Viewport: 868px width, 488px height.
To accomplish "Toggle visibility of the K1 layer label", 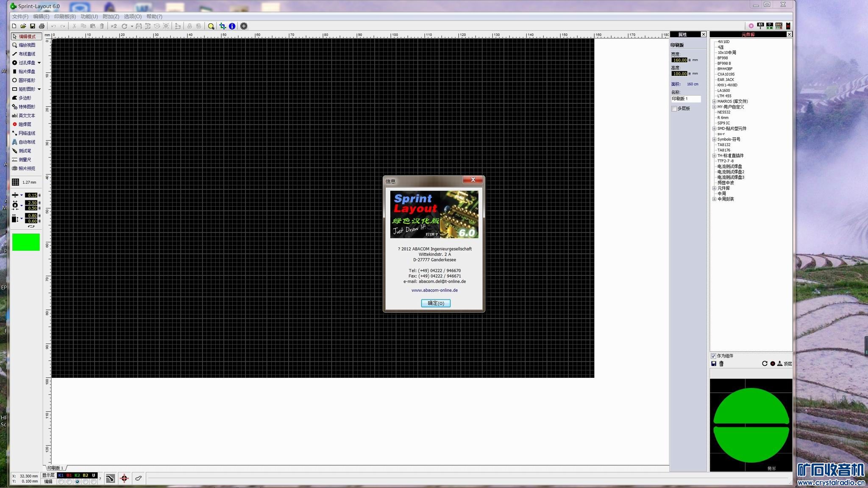I will coord(61,475).
